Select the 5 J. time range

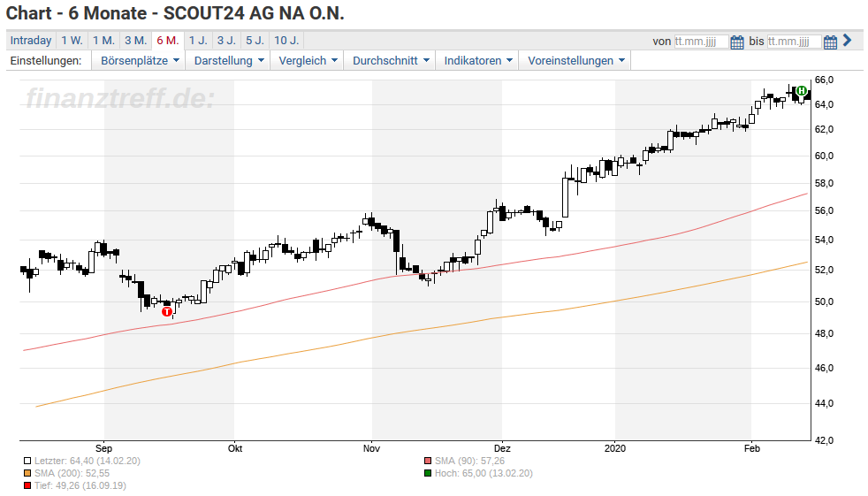pos(255,41)
